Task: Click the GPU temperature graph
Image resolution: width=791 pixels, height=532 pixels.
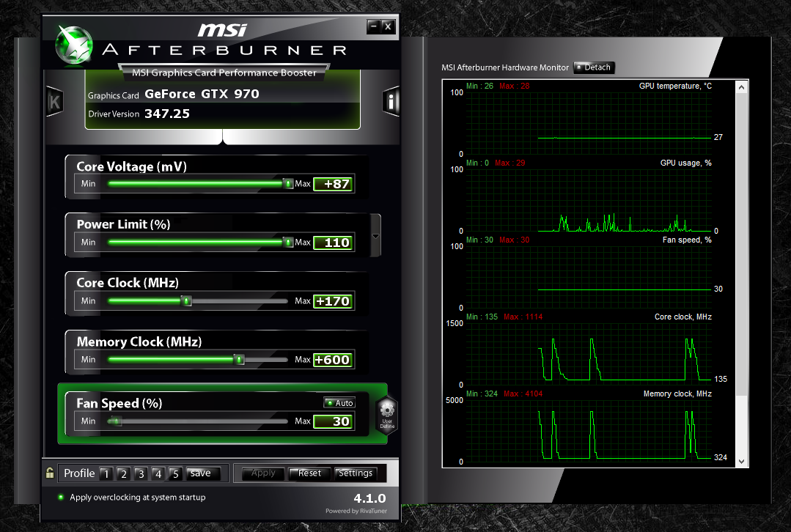Action: point(589,122)
